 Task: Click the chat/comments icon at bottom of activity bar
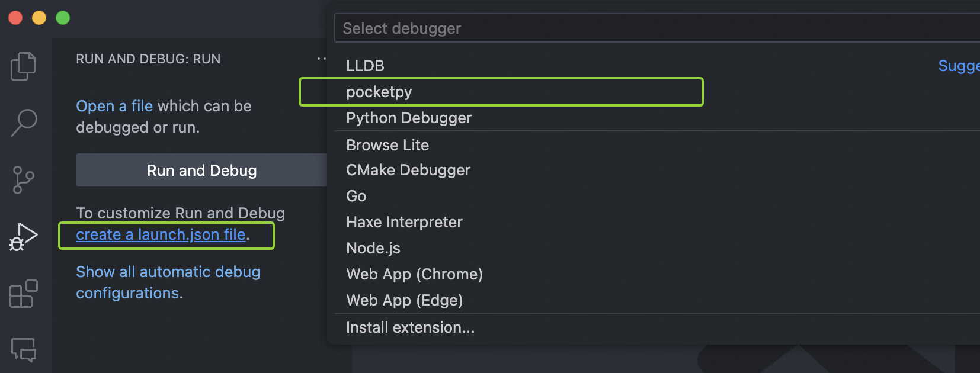24,351
